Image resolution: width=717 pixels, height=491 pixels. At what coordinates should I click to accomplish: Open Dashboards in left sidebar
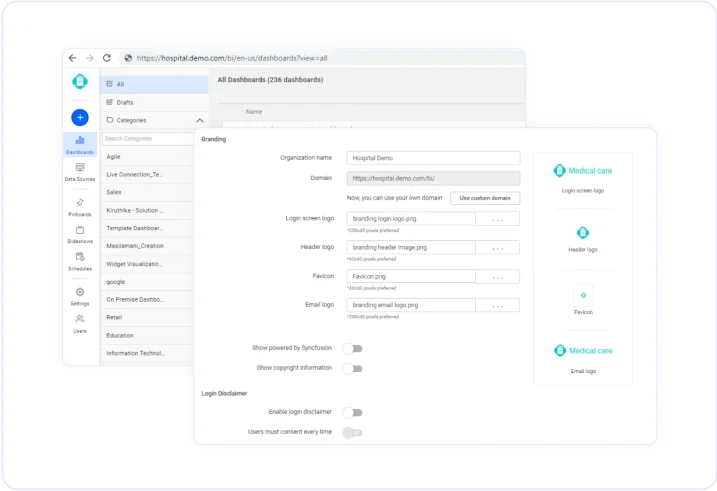(80, 145)
